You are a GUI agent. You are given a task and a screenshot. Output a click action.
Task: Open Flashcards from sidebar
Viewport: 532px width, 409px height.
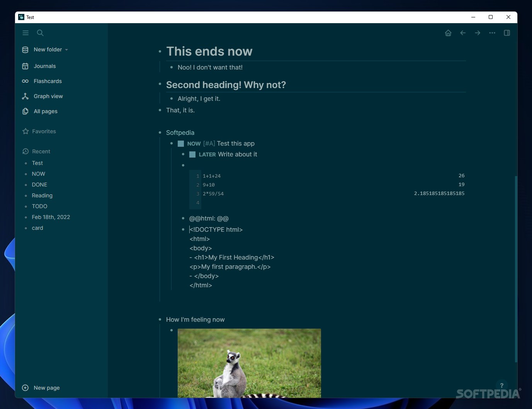click(48, 81)
